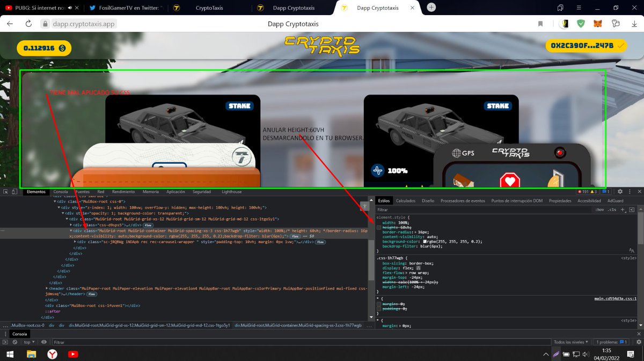
Task: Click rgba background-color swatch
Action: point(425,241)
